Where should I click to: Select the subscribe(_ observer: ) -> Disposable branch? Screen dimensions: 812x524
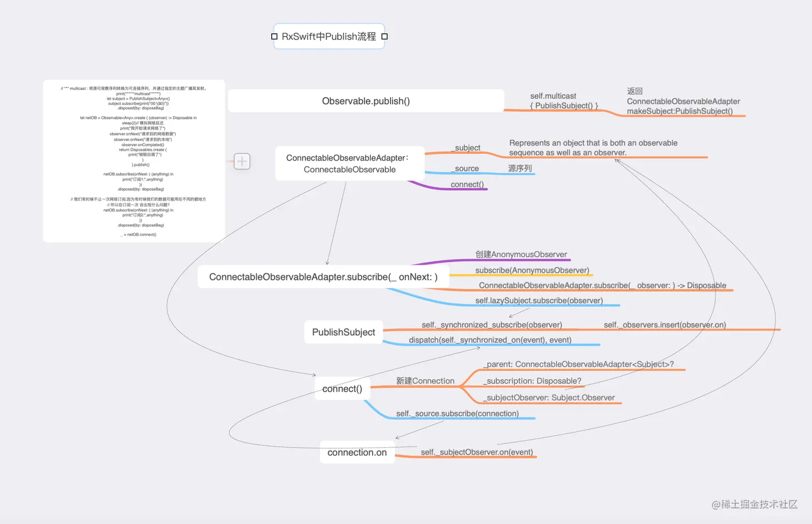(603, 285)
